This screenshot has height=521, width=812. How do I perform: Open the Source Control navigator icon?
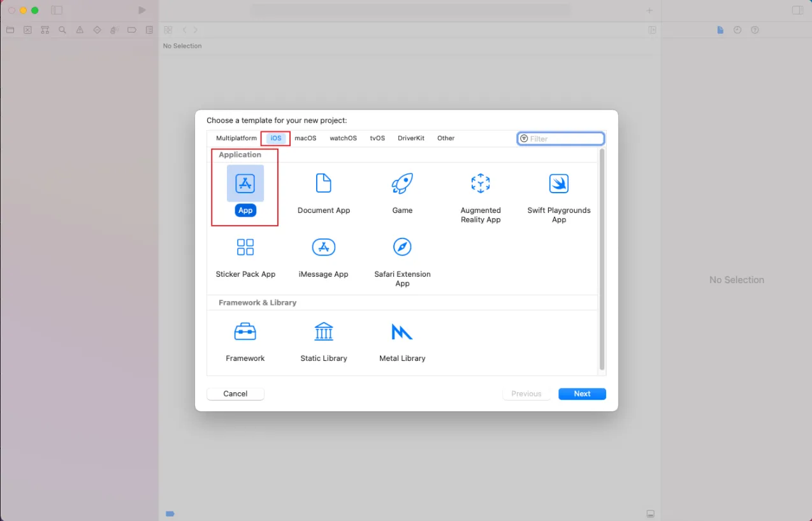pos(27,30)
